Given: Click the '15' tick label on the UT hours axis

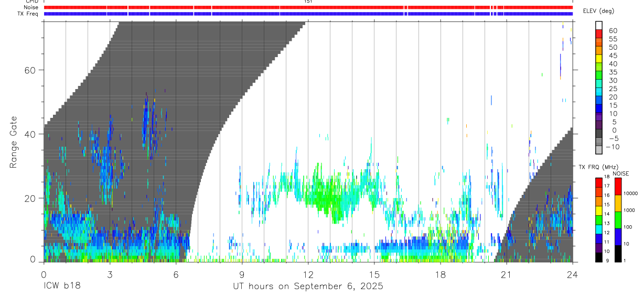Looking at the screenshot, I should coord(374,273).
